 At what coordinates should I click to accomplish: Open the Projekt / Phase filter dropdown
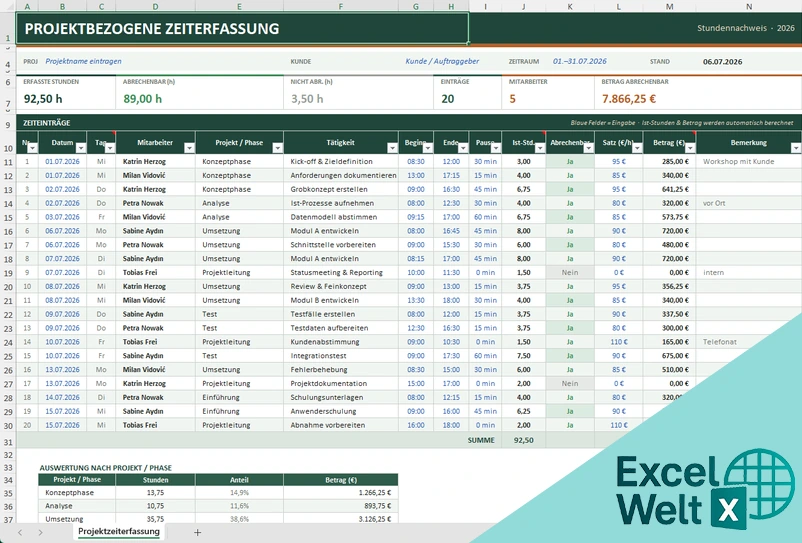(277, 148)
